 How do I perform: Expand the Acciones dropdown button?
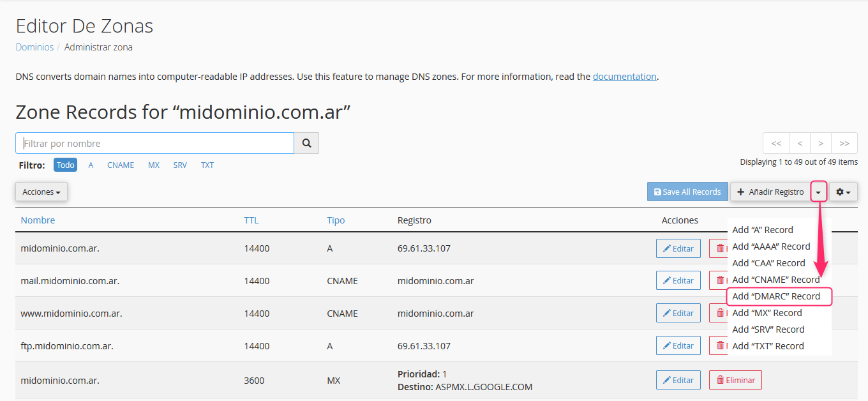pos(41,192)
